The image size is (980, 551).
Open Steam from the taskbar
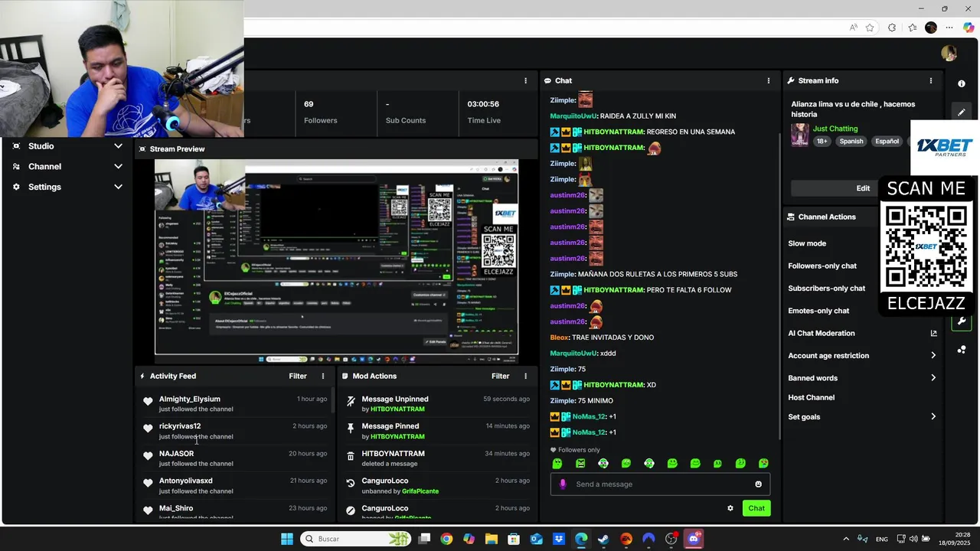(x=603, y=539)
